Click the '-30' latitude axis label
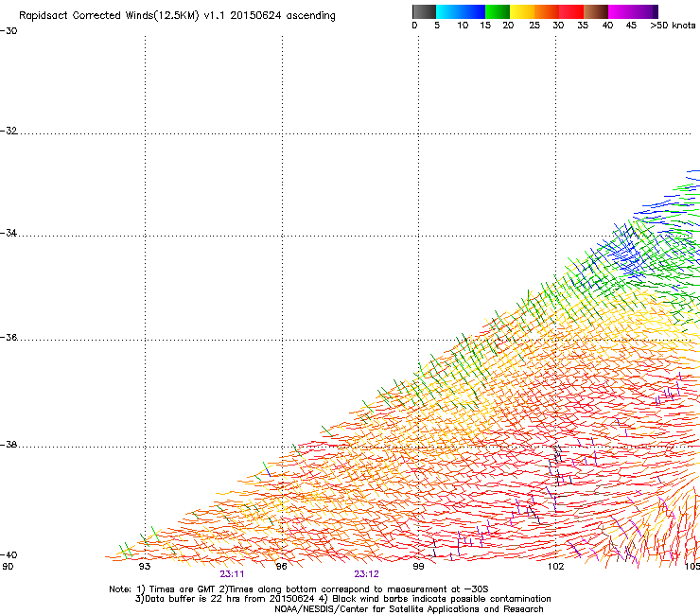The image size is (700, 615). click(x=9, y=31)
